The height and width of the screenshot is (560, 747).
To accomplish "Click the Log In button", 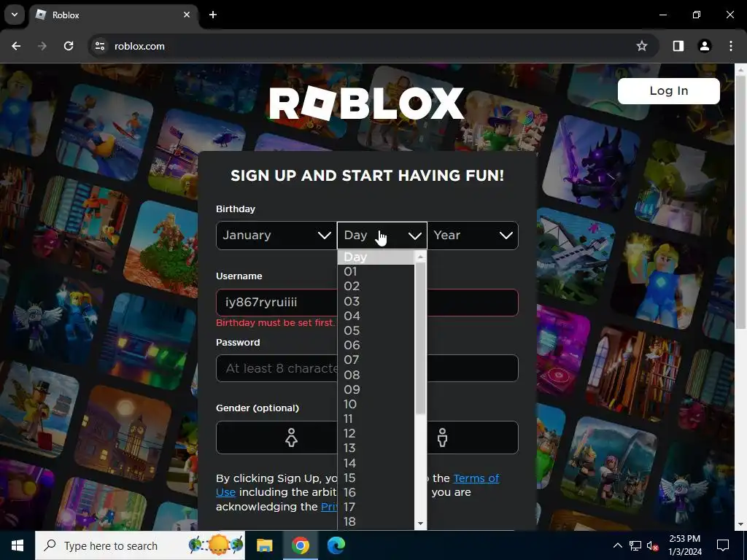I will (668, 90).
